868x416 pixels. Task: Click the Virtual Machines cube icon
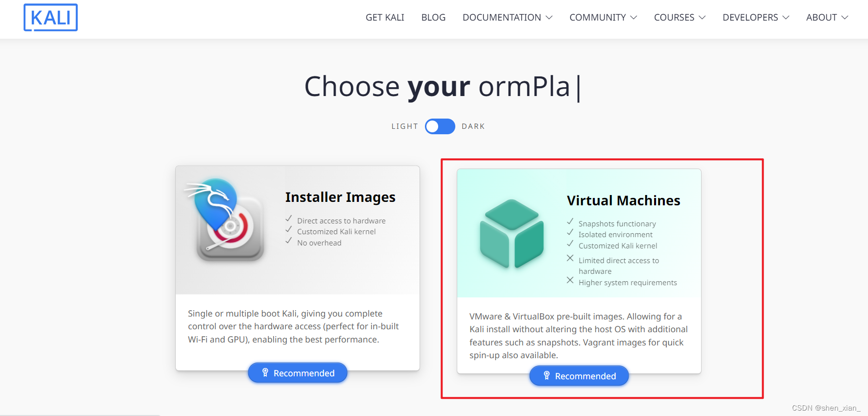[x=512, y=234]
